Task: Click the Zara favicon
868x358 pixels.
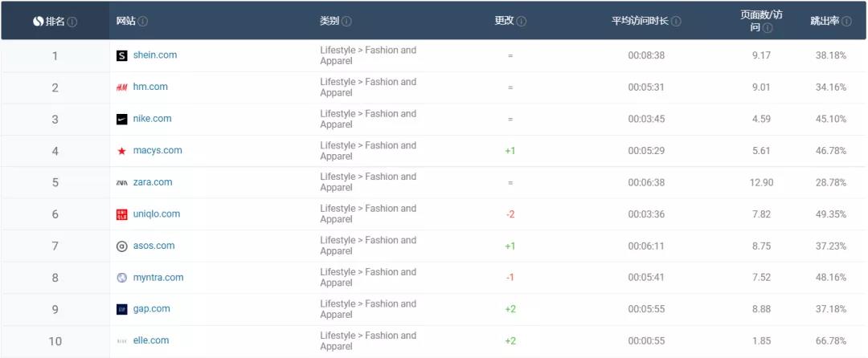Action: [122, 182]
